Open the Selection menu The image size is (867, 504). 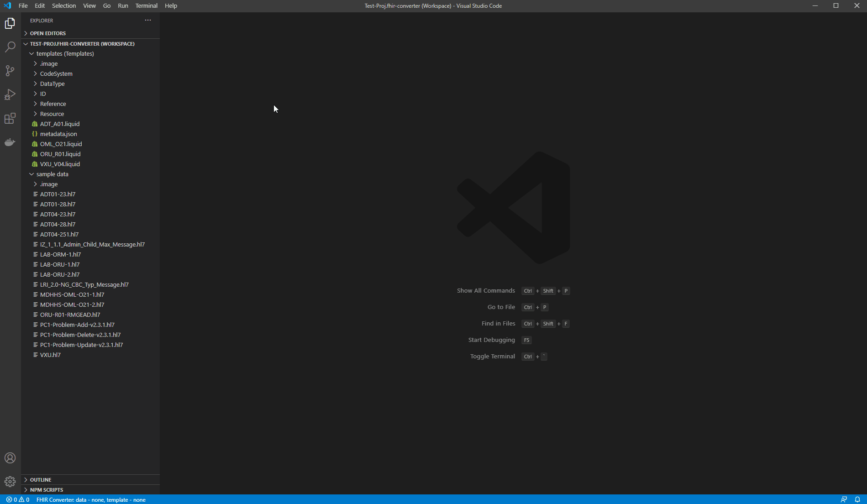64,5
